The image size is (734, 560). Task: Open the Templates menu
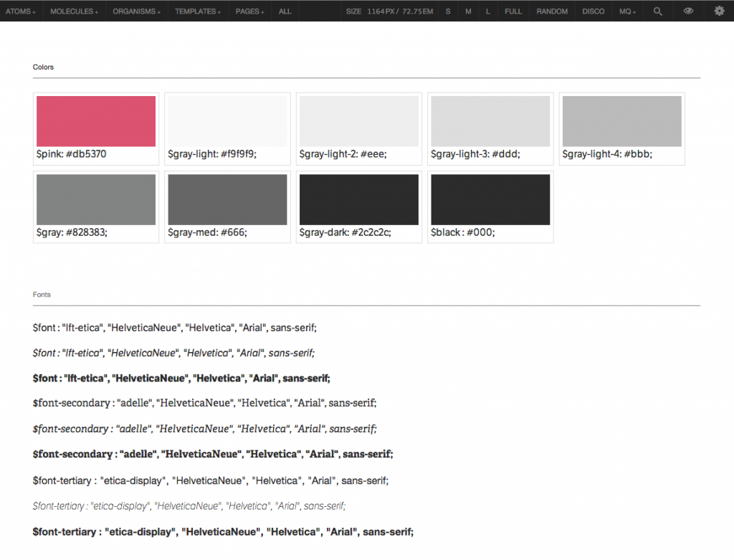pyautogui.click(x=198, y=11)
